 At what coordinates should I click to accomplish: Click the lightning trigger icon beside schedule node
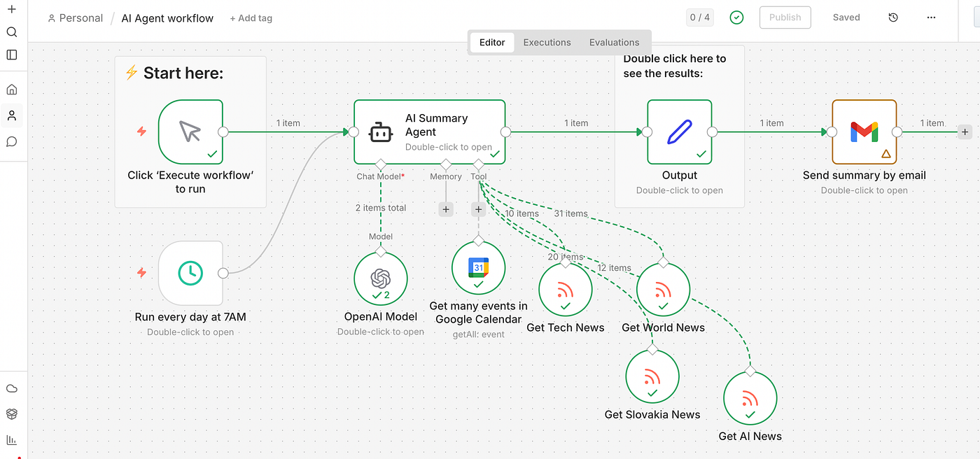coord(141,272)
